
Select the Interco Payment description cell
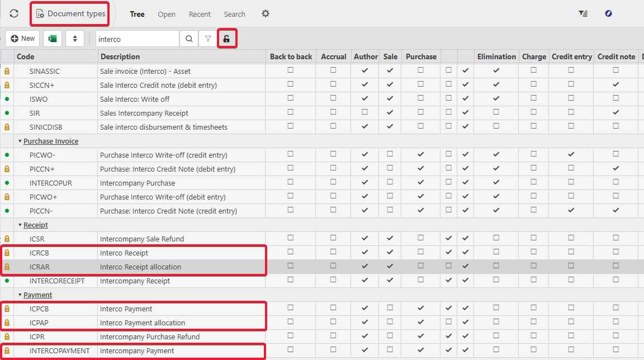[x=182, y=309]
